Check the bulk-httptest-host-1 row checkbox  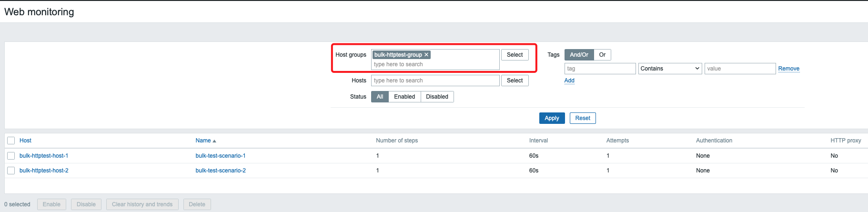coord(11,156)
